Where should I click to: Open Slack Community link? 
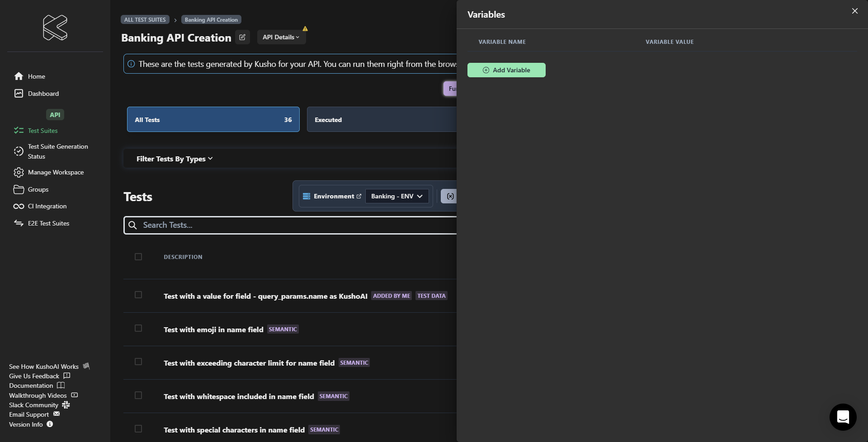(x=33, y=405)
